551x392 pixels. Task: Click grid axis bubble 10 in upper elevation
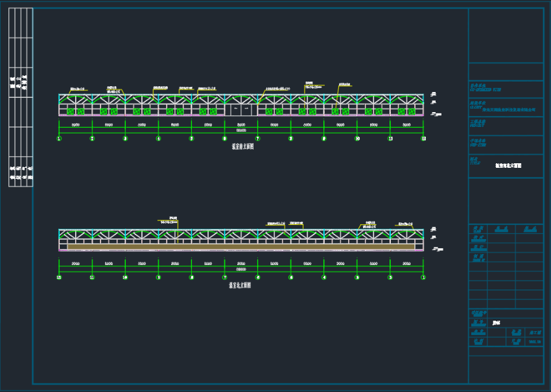[357, 139]
